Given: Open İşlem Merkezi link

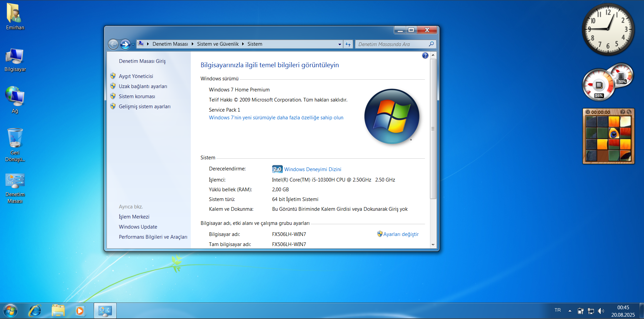Looking at the screenshot, I should click(134, 217).
